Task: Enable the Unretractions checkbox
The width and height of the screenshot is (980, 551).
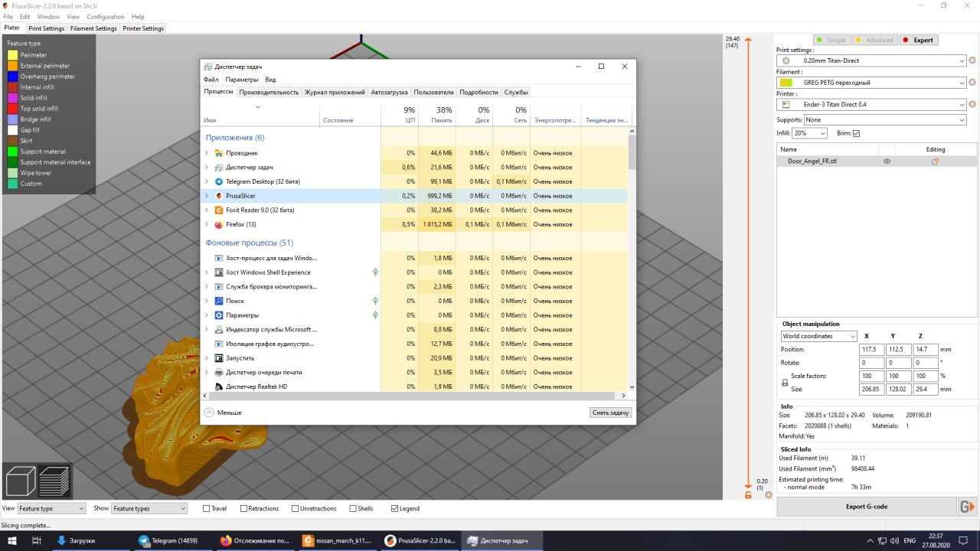Action: (295, 508)
